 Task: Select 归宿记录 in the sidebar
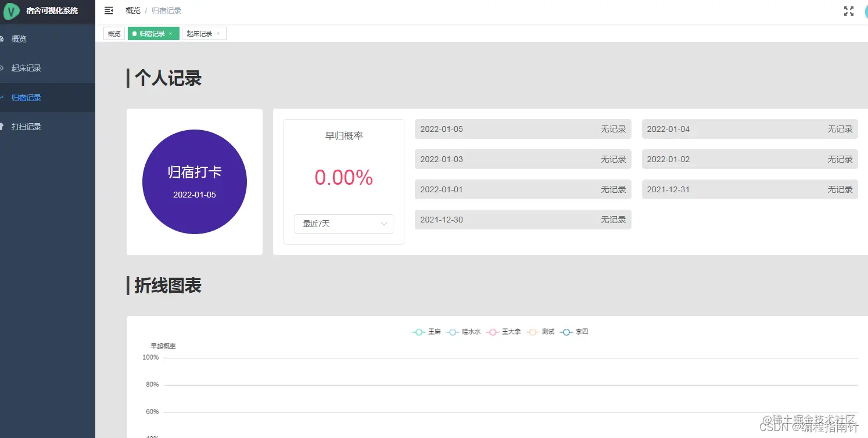coord(48,98)
